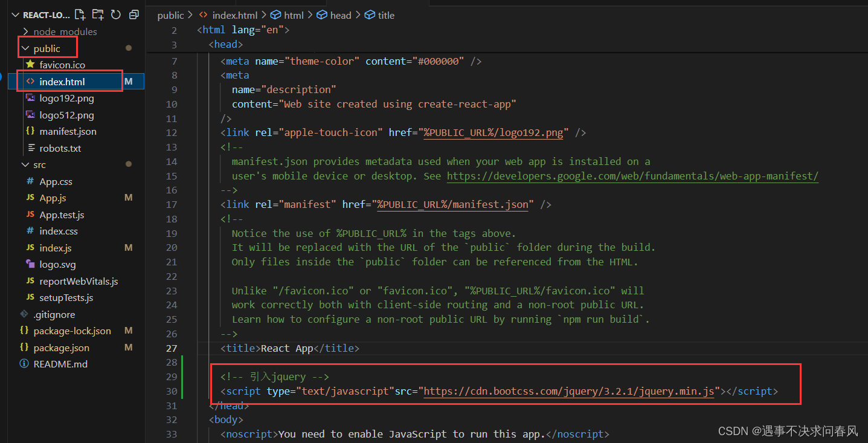
Task: Open the jquery.min.js CDN link
Action: pyautogui.click(x=570, y=391)
